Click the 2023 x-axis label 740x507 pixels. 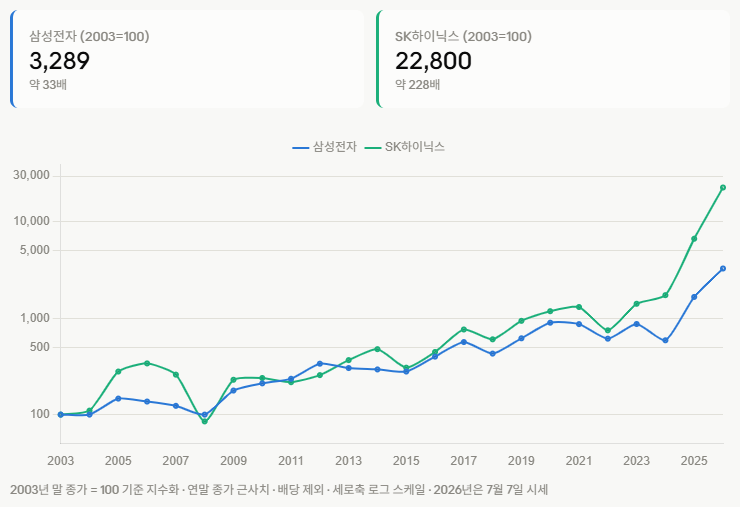[636, 461]
